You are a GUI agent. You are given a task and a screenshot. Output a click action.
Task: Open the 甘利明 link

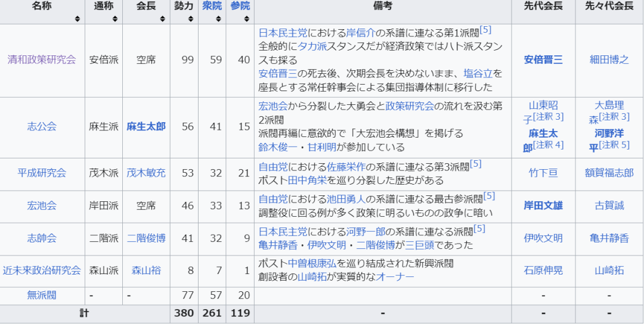[x=323, y=147]
